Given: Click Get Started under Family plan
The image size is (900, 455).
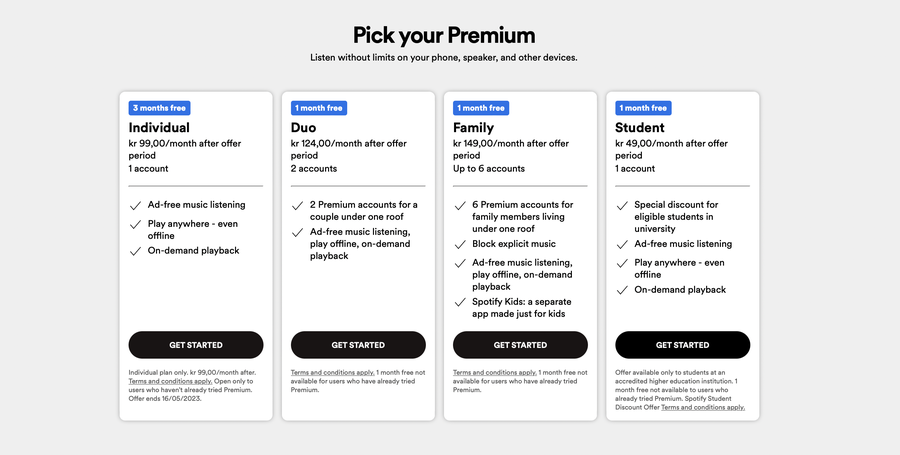Looking at the screenshot, I should [520, 345].
